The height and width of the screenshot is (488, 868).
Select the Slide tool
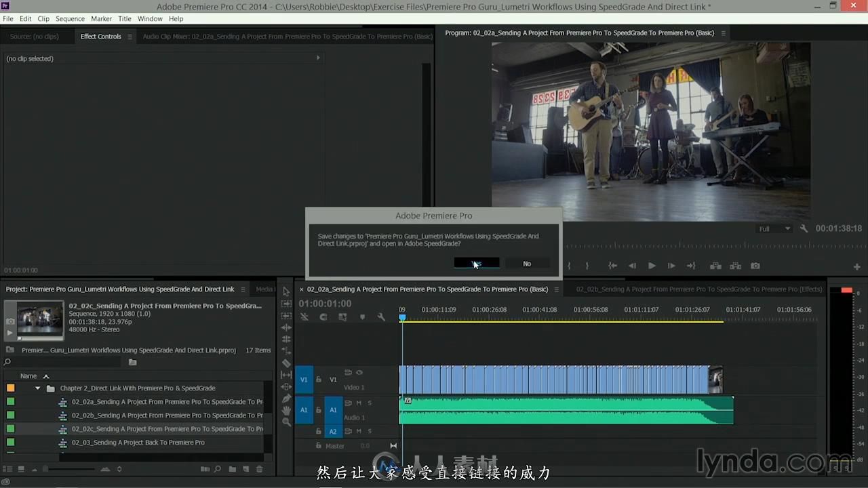(286, 387)
